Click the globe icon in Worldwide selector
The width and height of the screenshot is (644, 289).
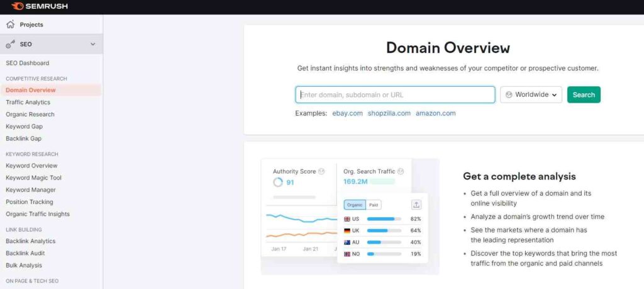509,94
